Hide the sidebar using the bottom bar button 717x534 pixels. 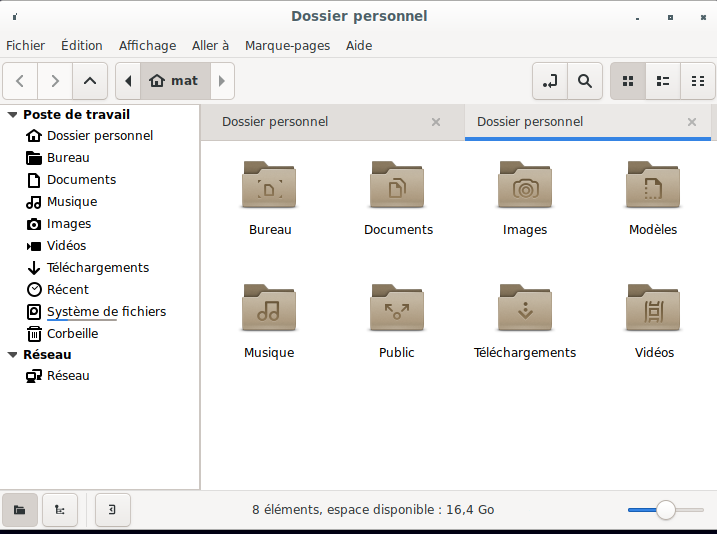pyautogui.click(x=113, y=510)
